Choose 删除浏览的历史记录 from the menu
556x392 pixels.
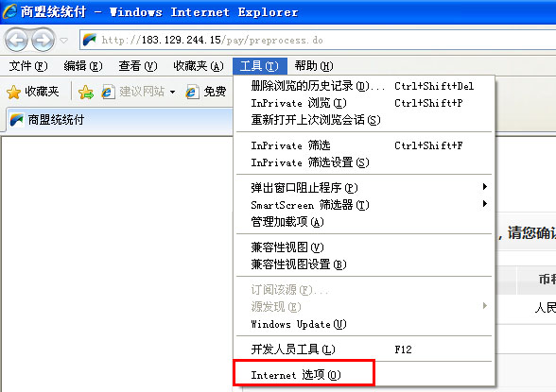[x=364, y=86]
